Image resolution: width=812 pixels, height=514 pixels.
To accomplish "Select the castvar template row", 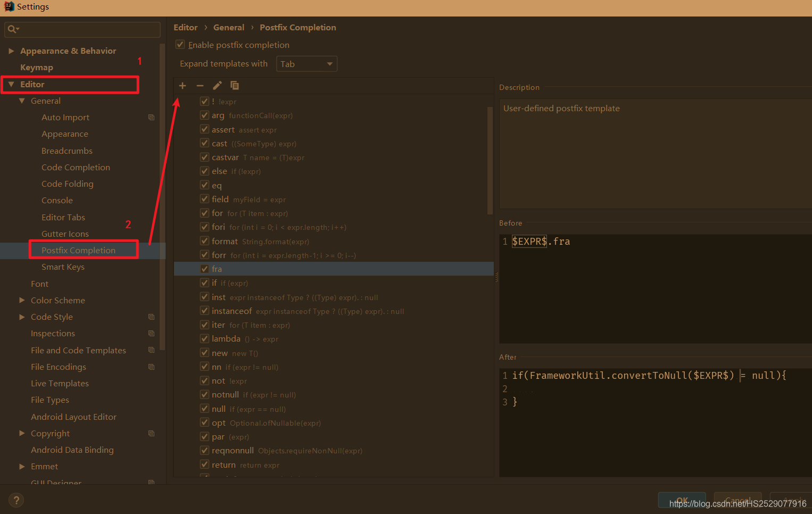I will coord(334,157).
